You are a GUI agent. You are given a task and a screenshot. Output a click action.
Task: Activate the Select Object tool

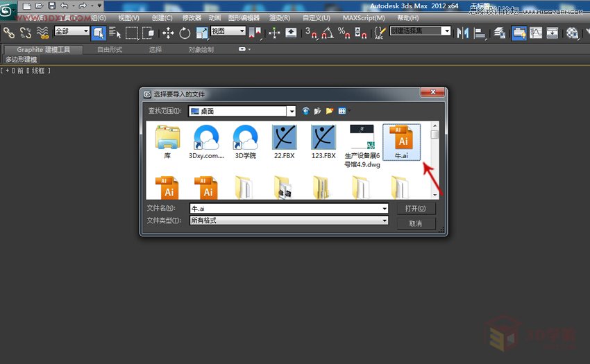point(99,33)
